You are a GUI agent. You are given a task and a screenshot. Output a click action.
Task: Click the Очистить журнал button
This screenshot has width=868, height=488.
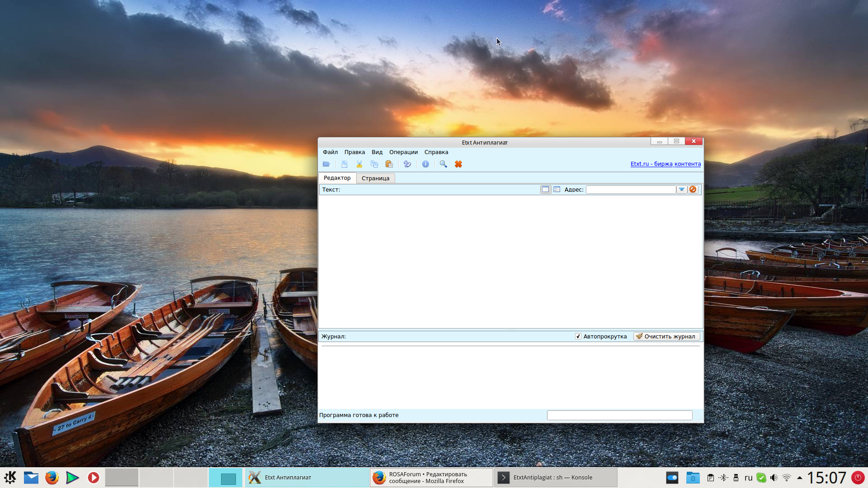pyautogui.click(x=666, y=336)
